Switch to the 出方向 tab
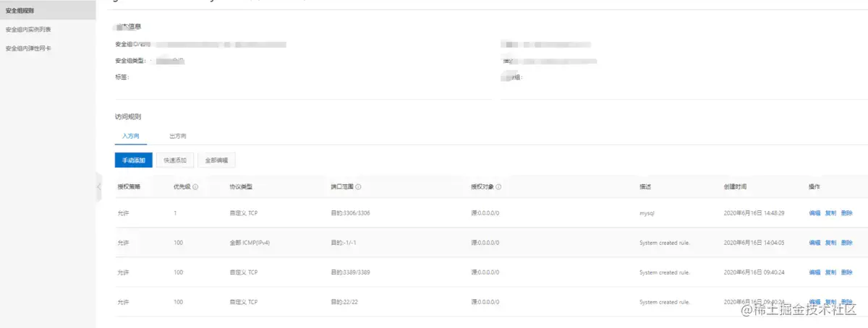Viewport: 868px width, 328px height. point(178,136)
